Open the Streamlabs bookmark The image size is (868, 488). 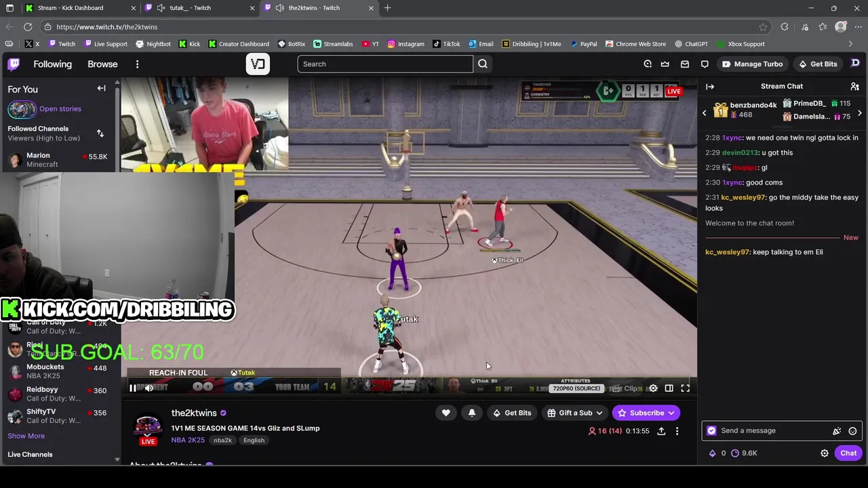[333, 44]
